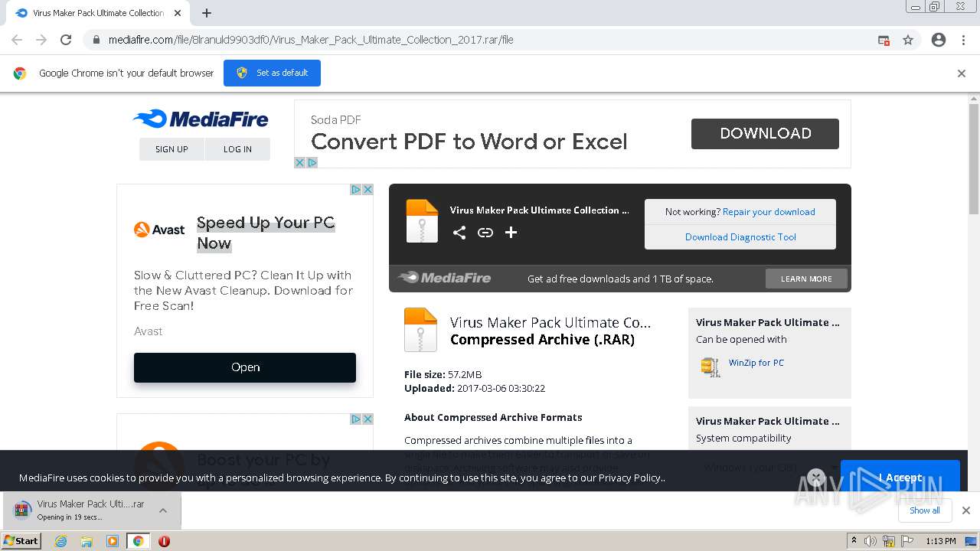Click the Repair your download link
Viewport: 980px width, 551px height.
click(769, 212)
